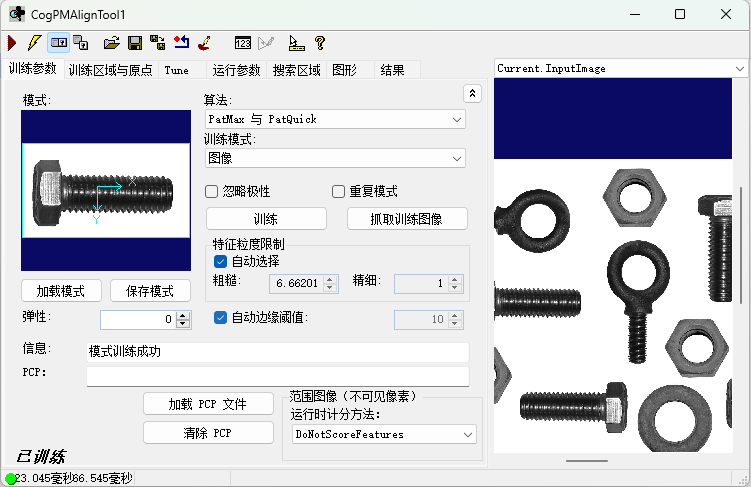
Task: Decrease the 粗糙 value with down arrow
Action: pyautogui.click(x=330, y=288)
